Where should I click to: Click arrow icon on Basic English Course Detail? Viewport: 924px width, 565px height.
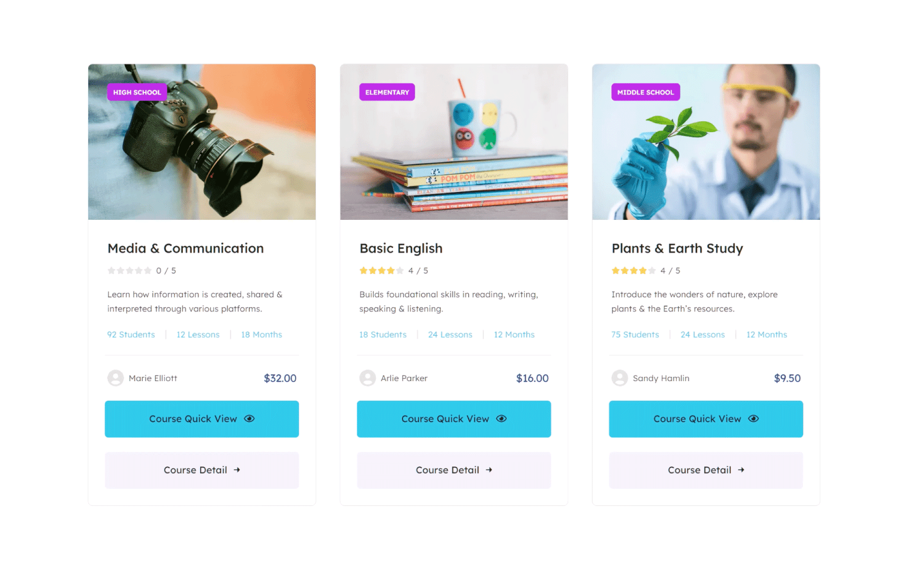click(x=489, y=470)
